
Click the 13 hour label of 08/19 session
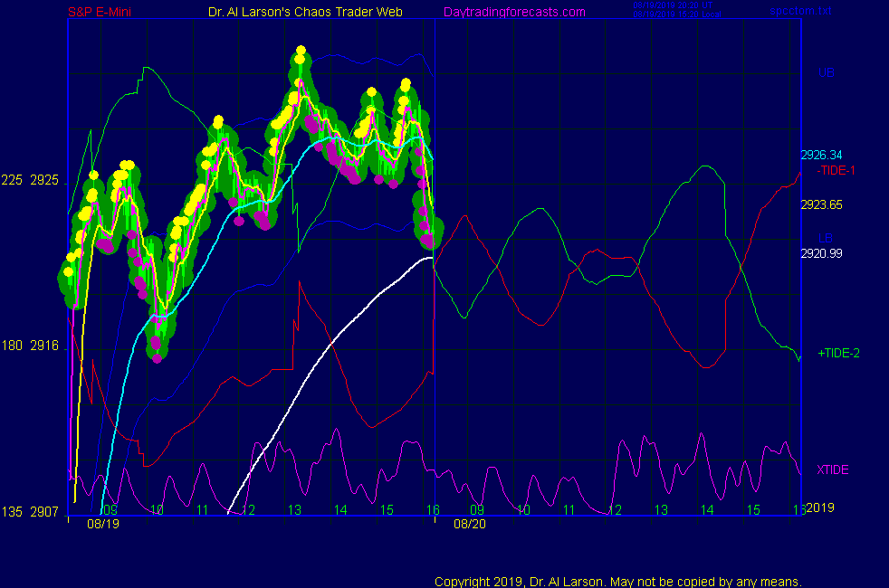294,510
